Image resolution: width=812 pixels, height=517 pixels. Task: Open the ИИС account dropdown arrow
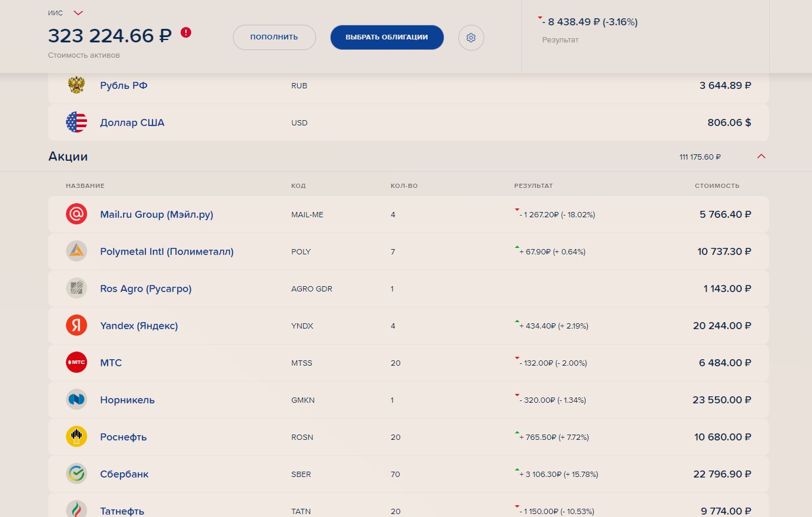[x=78, y=13]
